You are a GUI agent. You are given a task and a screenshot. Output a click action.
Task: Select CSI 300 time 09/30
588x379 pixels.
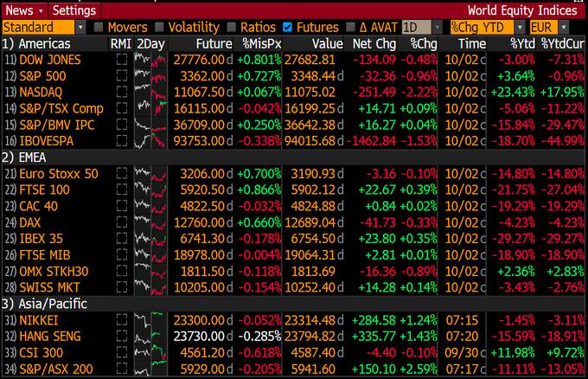pyautogui.click(x=462, y=353)
